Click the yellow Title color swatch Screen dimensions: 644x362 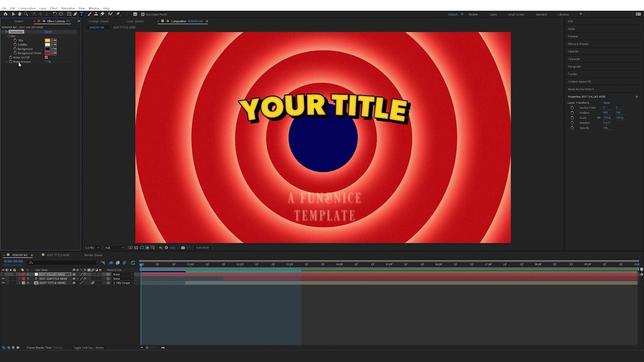(x=47, y=40)
